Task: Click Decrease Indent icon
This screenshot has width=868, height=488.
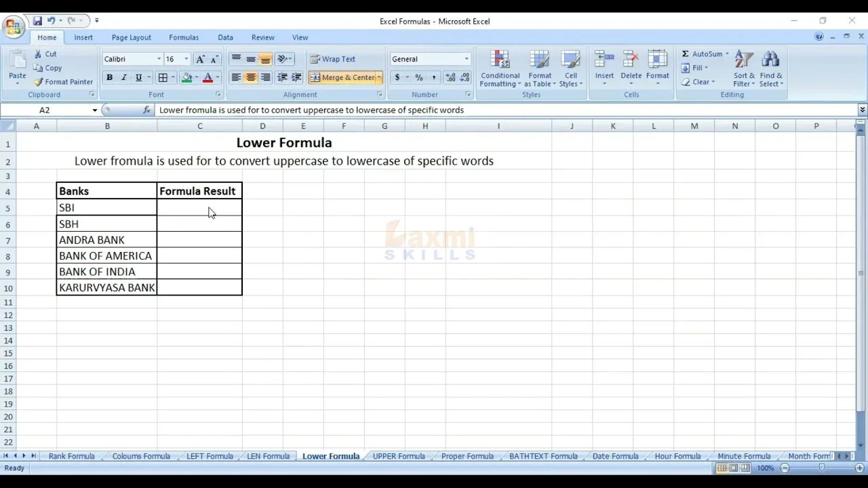Action: click(282, 77)
